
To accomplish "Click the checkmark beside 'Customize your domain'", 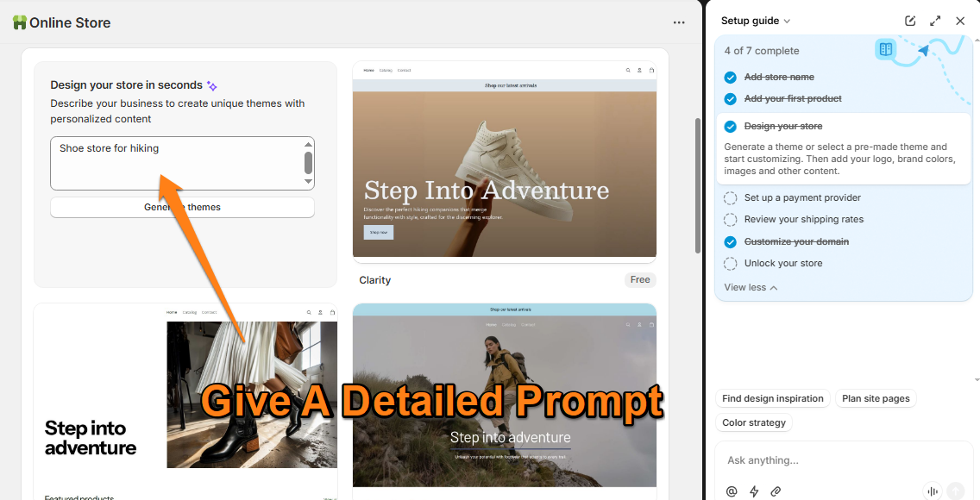I will pos(731,241).
